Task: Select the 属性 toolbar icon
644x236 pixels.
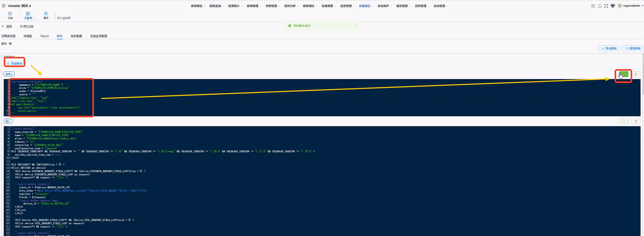Action: 46,15
